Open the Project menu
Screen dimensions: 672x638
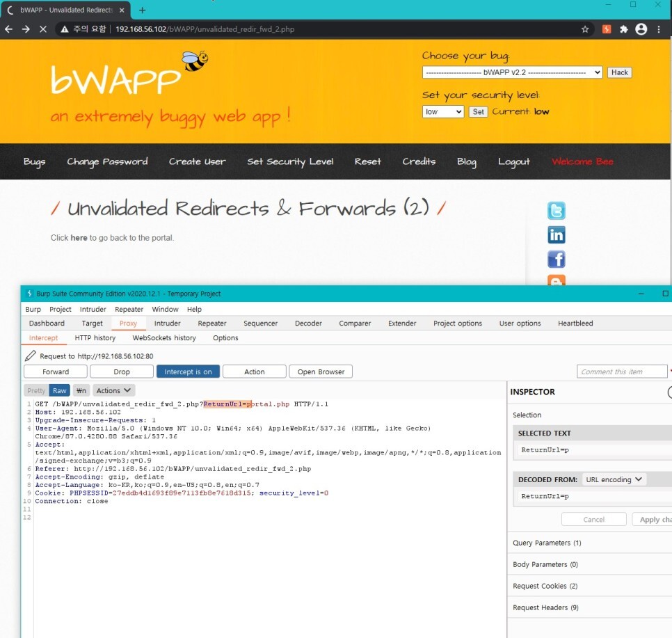(x=61, y=309)
